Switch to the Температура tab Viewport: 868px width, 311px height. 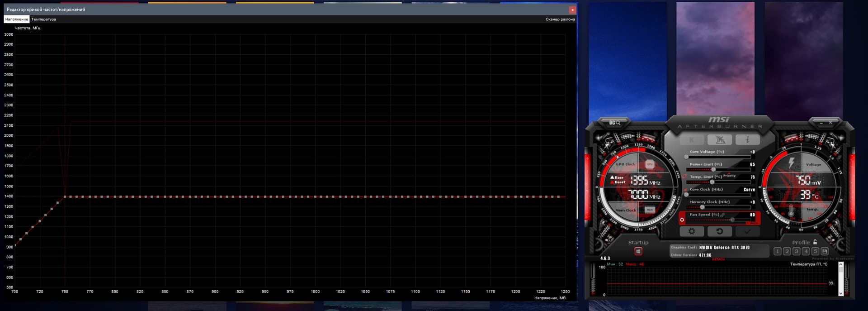click(44, 19)
